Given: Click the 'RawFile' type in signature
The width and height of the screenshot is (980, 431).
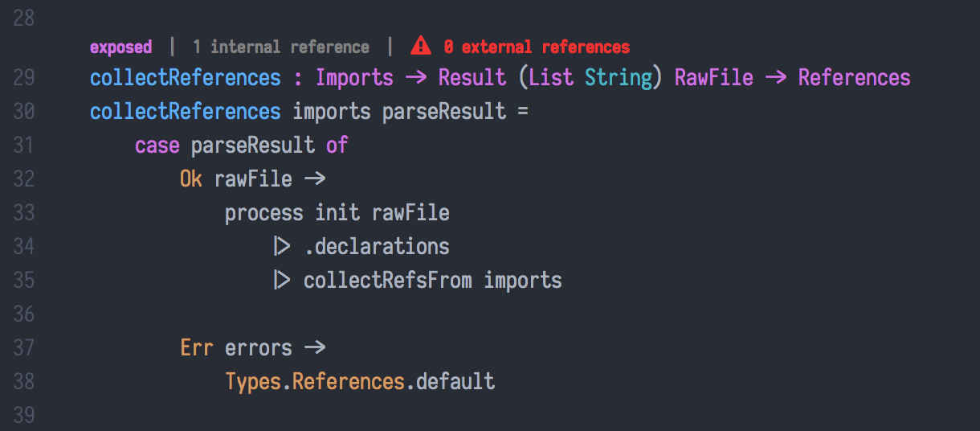Looking at the screenshot, I should [714, 78].
